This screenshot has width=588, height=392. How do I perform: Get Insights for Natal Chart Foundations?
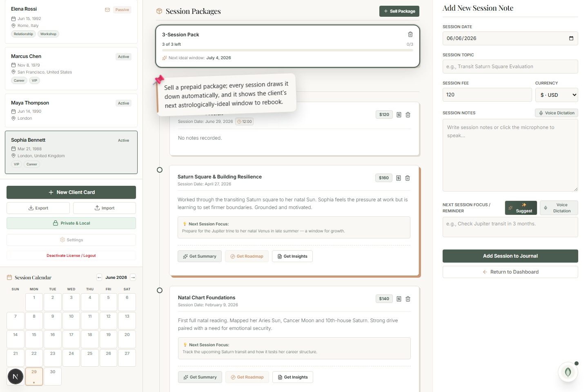(293, 377)
